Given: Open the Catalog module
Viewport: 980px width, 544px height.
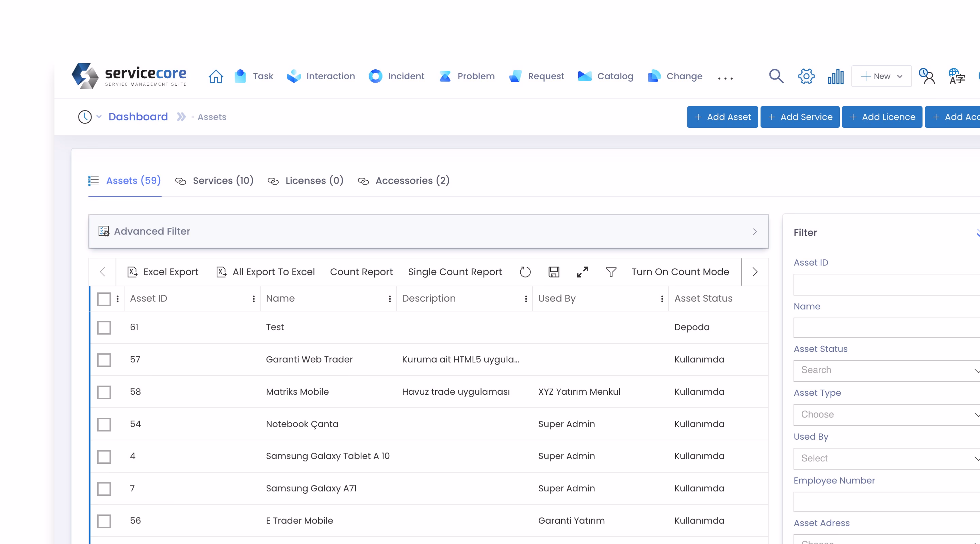Looking at the screenshot, I should point(606,76).
